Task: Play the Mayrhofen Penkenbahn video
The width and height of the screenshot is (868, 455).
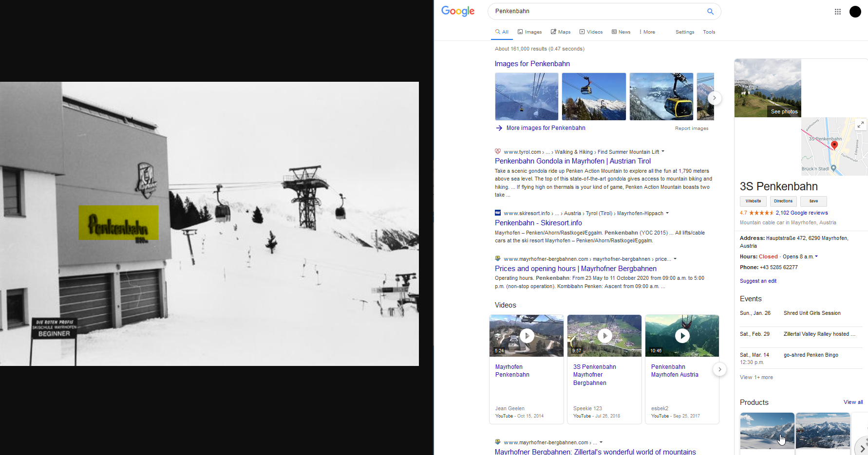Action: [527, 336]
